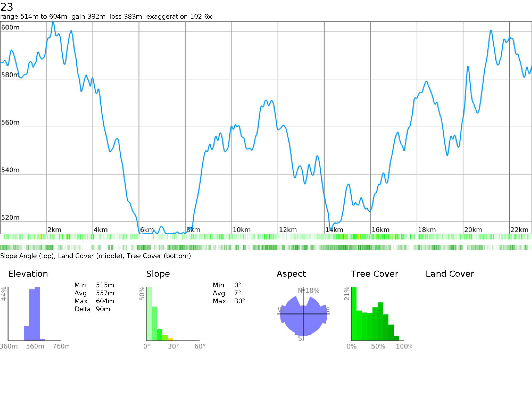Click the slope Max 30° value
The image size is (532, 399).
coord(240,301)
